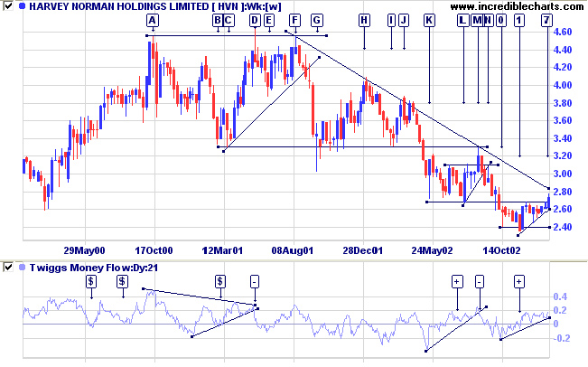This screenshot has height=367, width=588.
Task: Select caption marker J
Action: (x=404, y=20)
